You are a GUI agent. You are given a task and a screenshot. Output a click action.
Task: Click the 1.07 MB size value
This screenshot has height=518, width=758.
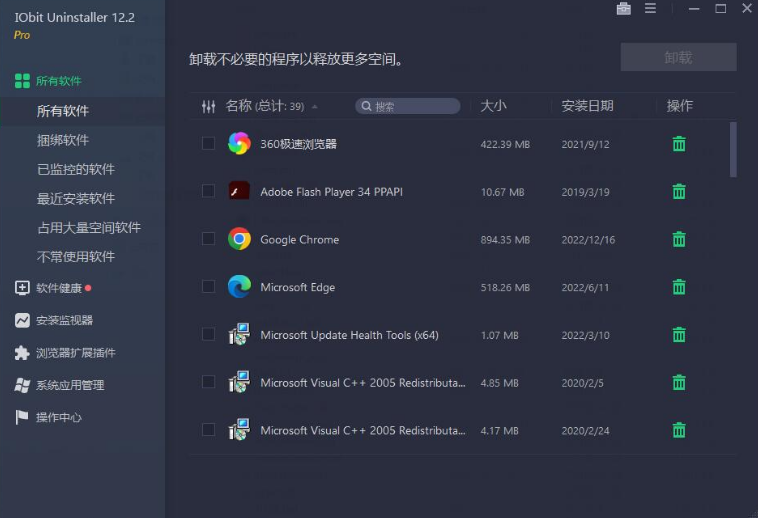point(499,335)
